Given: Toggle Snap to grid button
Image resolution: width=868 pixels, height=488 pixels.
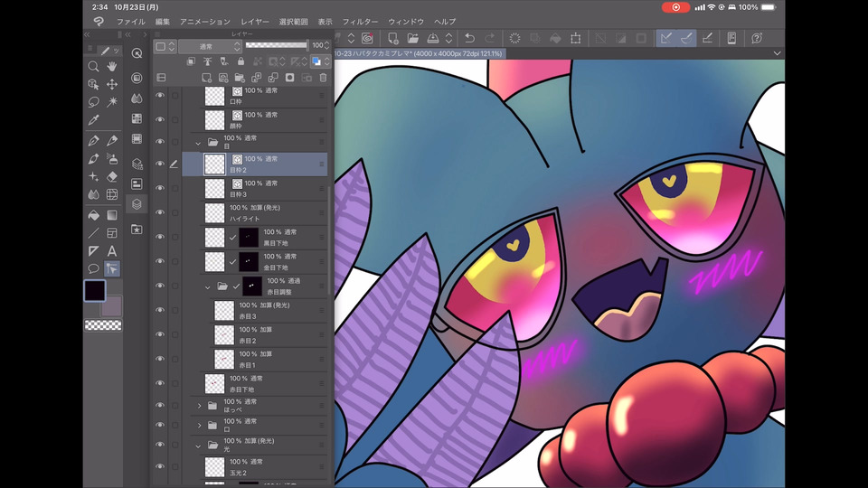Looking at the screenshot, I should (x=707, y=38).
